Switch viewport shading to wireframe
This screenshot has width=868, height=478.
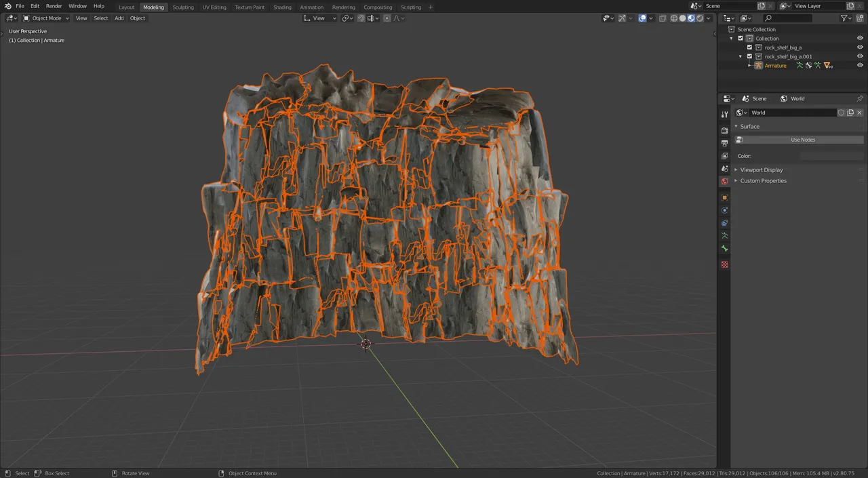pyautogui.click(x=674, y=18)
